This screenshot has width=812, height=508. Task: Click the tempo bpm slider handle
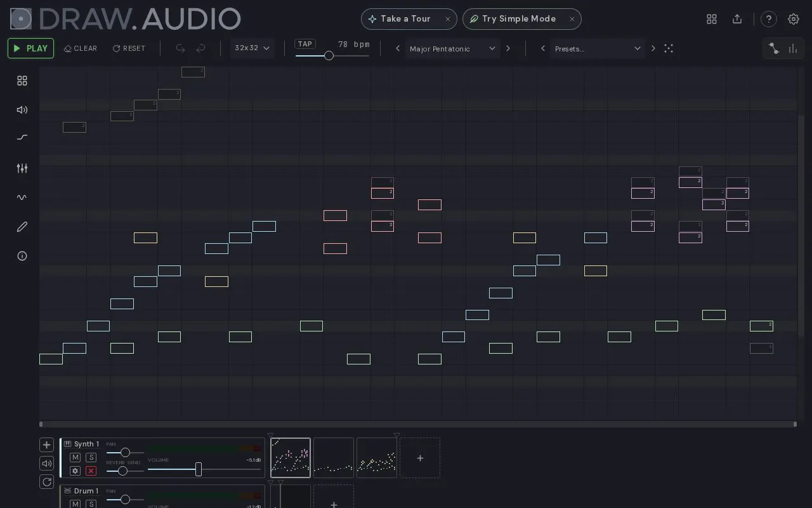329,56
